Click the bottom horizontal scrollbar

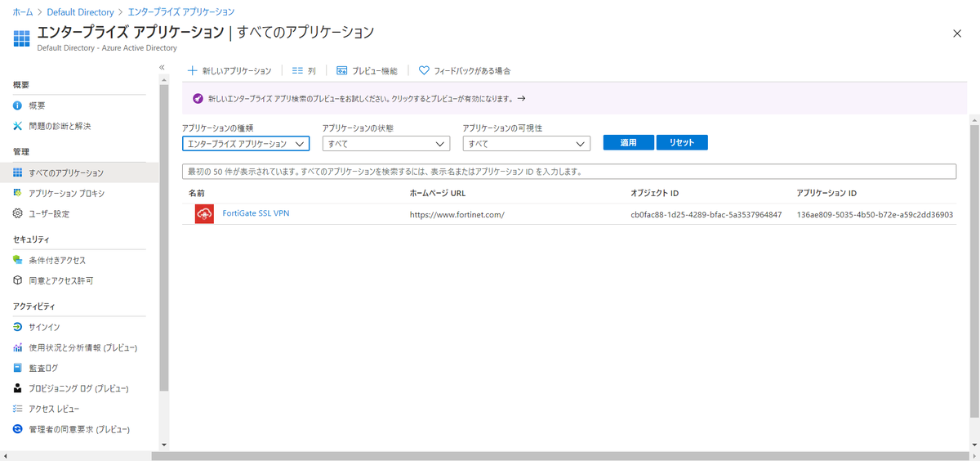click(561, 455)
